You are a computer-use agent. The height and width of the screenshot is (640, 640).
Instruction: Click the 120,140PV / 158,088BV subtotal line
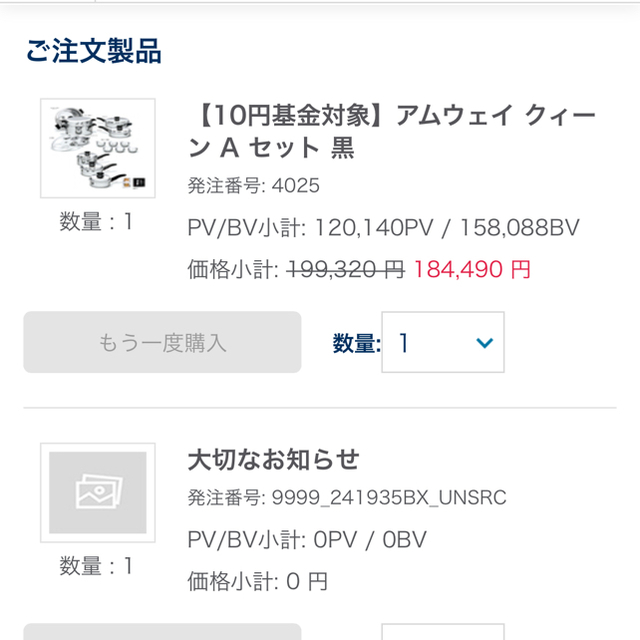click(383, 227)
